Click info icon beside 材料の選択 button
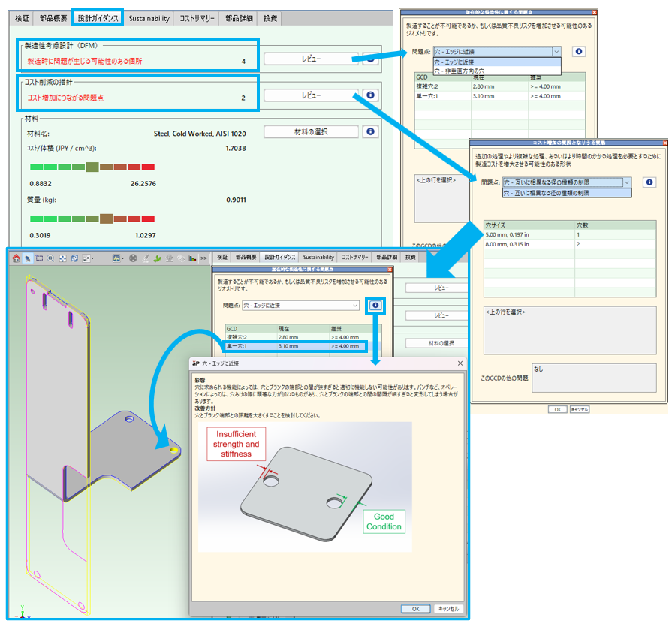The image size is (672, 627). (x=369, y=131)
